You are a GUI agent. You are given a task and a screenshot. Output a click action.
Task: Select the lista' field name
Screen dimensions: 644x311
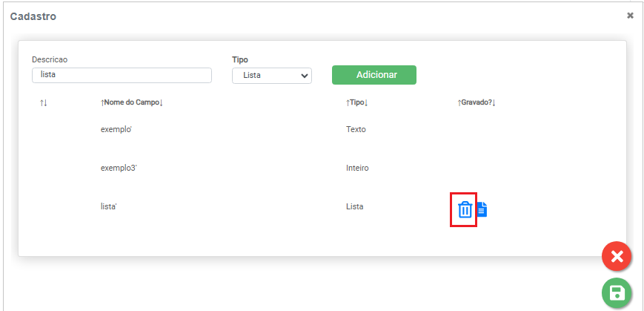click(109, 206)
